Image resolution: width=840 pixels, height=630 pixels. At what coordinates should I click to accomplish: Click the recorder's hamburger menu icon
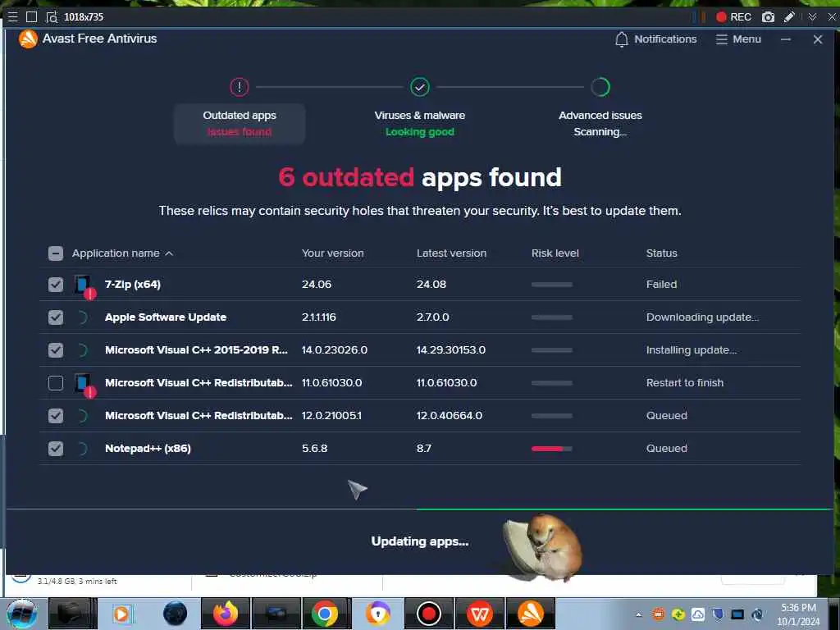12,16
